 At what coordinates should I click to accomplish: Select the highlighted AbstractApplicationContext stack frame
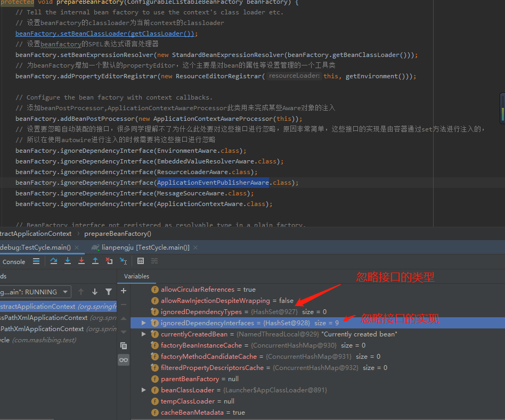coord(58,307)
